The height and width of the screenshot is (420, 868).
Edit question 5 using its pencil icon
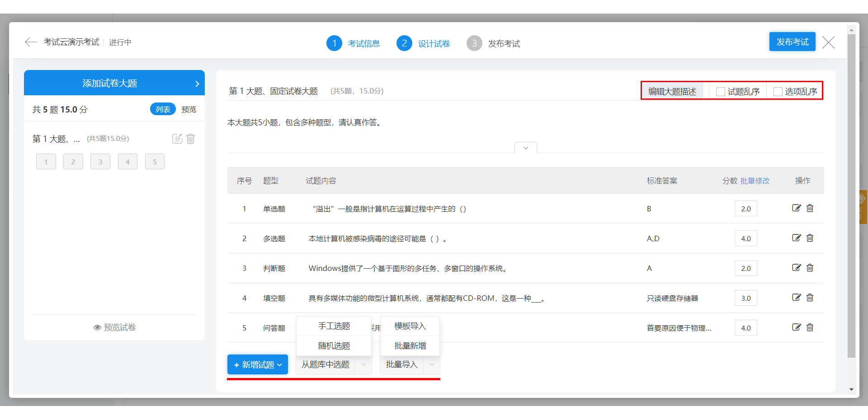[x=796, y=327]
